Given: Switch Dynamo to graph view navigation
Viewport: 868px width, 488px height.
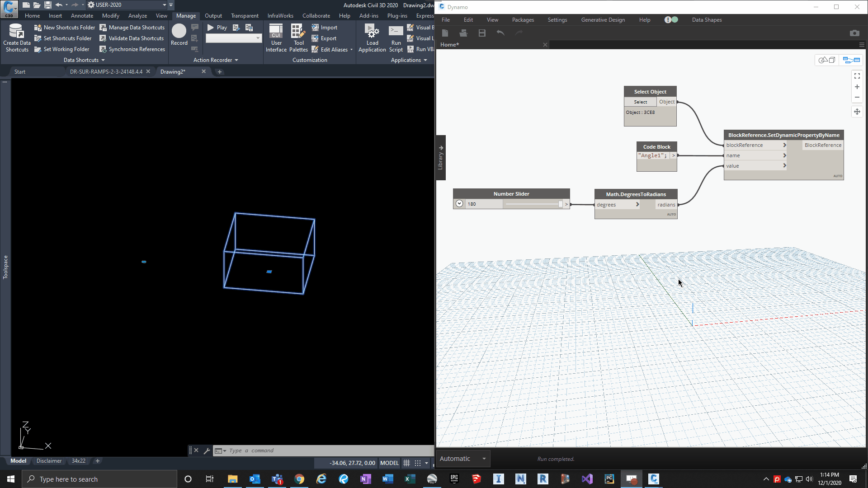Looking at the screenshot, I should (x=851, y=60).
